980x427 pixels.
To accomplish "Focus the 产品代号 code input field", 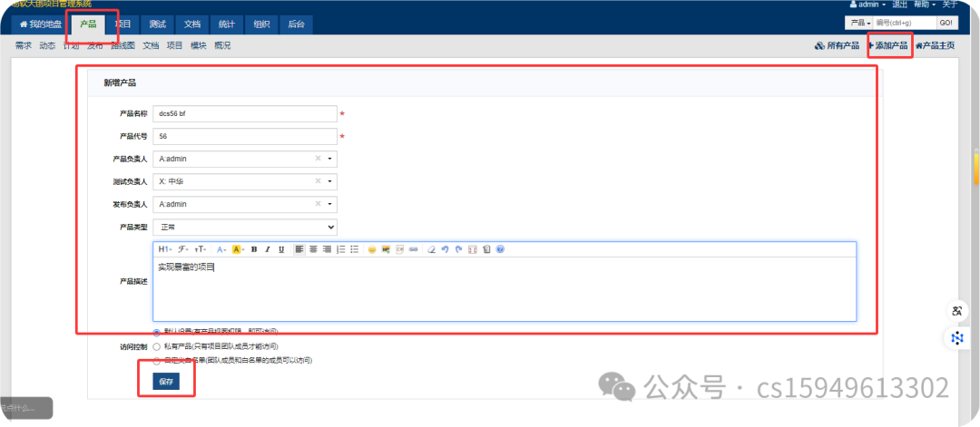I will [x=244, y=136].
